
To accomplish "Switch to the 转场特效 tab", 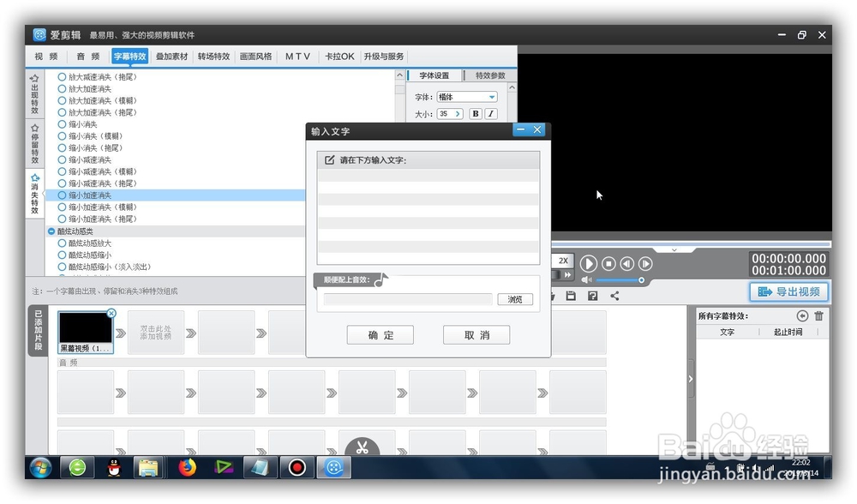I will [x=213, y=57].
